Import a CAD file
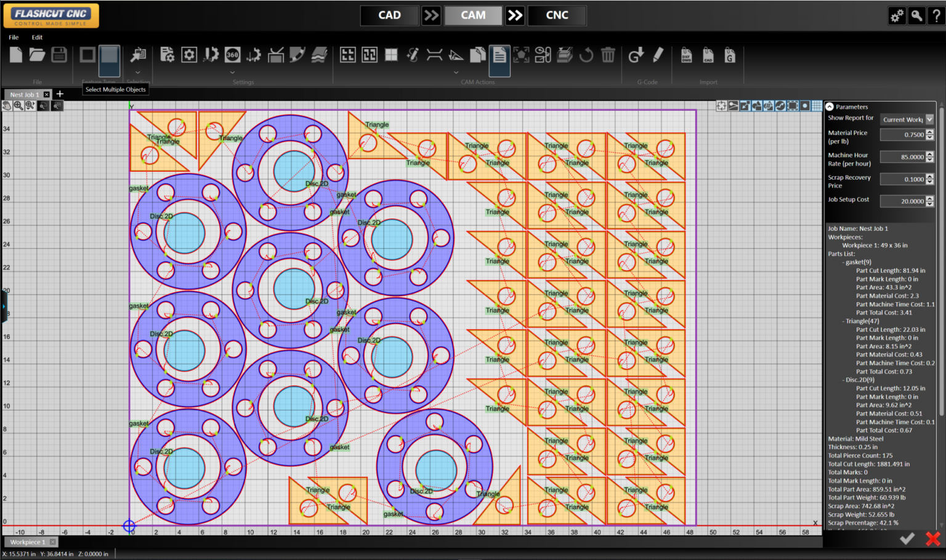 [x=708, y=55]
